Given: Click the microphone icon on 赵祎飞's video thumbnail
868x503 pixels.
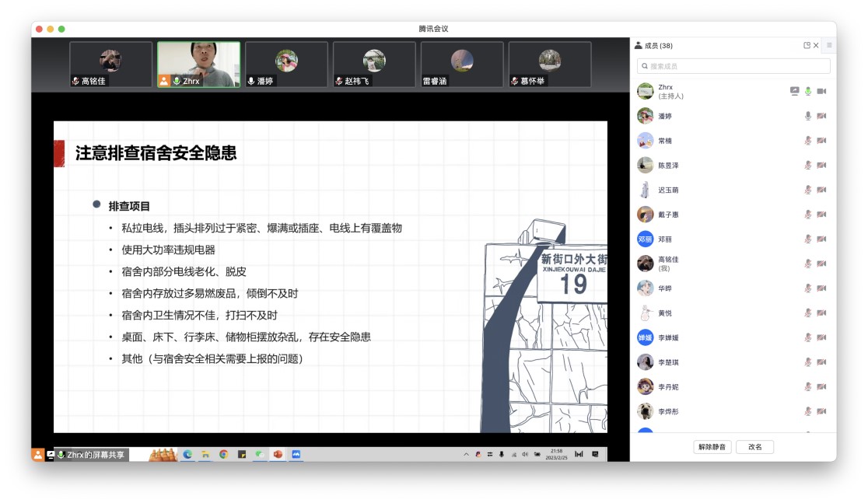Looking at the screenshot, I should pos(338,80).
